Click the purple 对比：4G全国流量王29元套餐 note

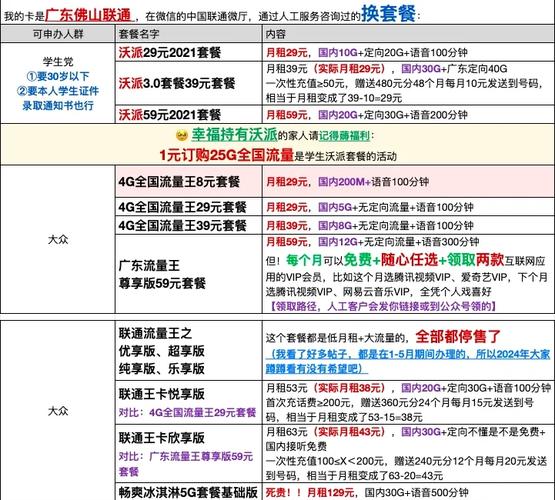click(x=187, y=412)
